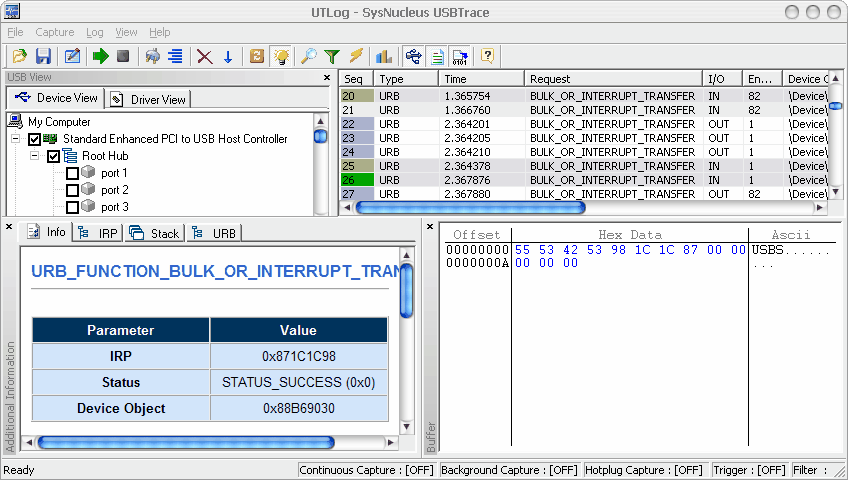The width and height of the screenshot is (848, 480).
Task: Open Find with the magnifying glass icon
Action: tap(309, 56)
